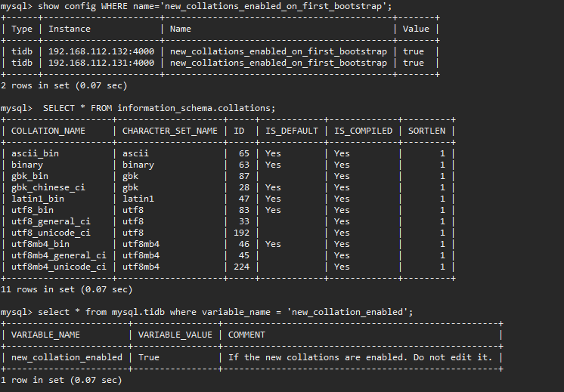
Task: Click the SELECT information_schema.collations query text
Action: tap(159, 108)
